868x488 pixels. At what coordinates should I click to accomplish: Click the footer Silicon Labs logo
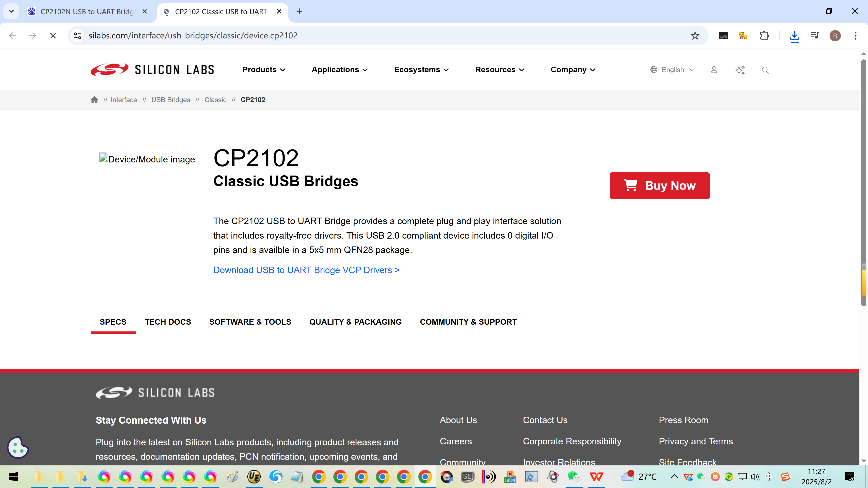pos(155,393)
